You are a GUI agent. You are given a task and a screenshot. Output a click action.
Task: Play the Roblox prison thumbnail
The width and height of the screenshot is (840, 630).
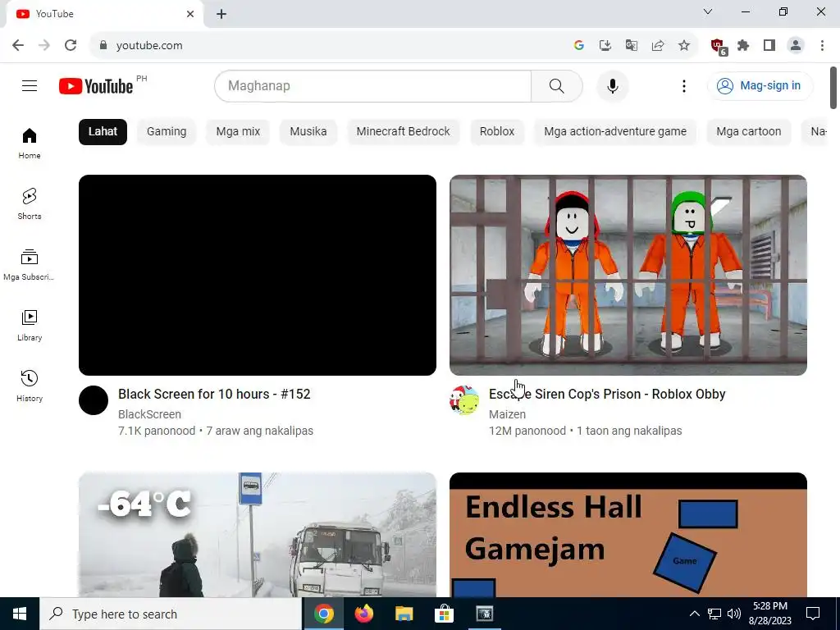628,275
